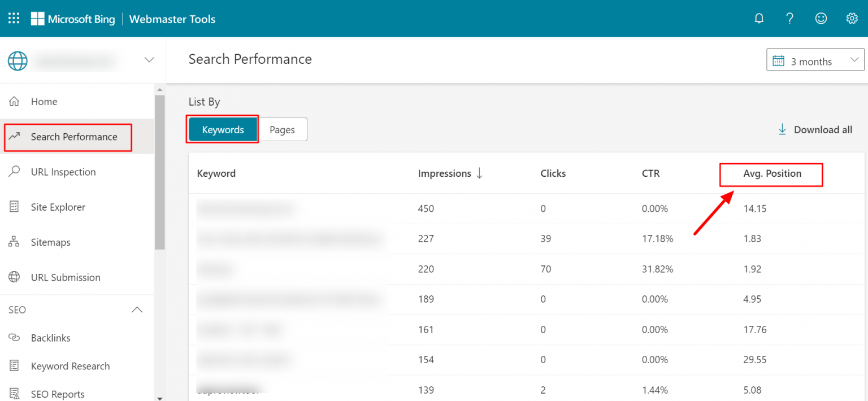Open the Keyword Research tool
868x401 pixels.
[x=70, y=366]
